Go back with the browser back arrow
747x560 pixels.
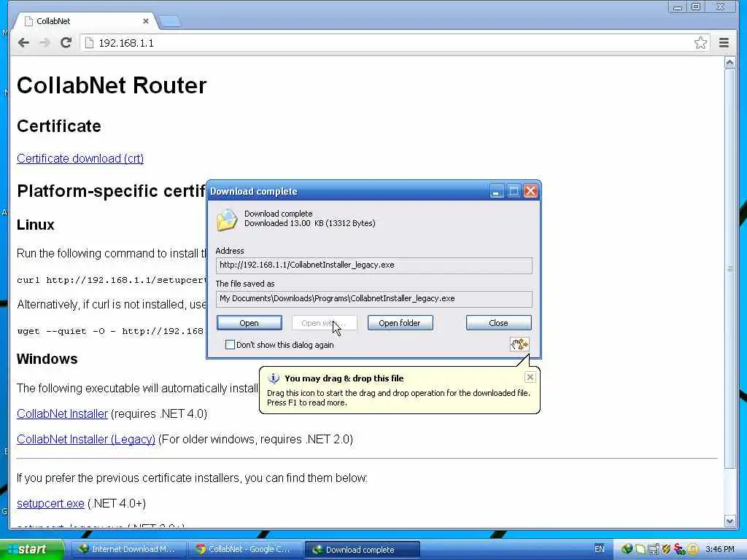coord(23,43)
